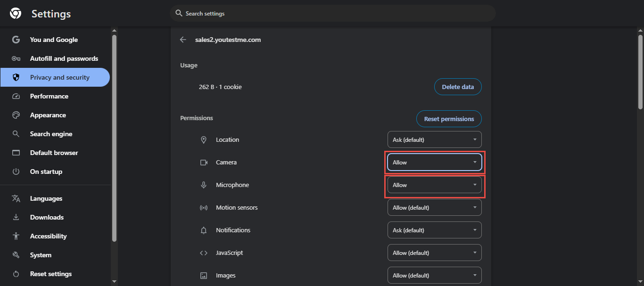Go to Search engine settings
This screenshot has width=644, height=286.
coord(51,134)
